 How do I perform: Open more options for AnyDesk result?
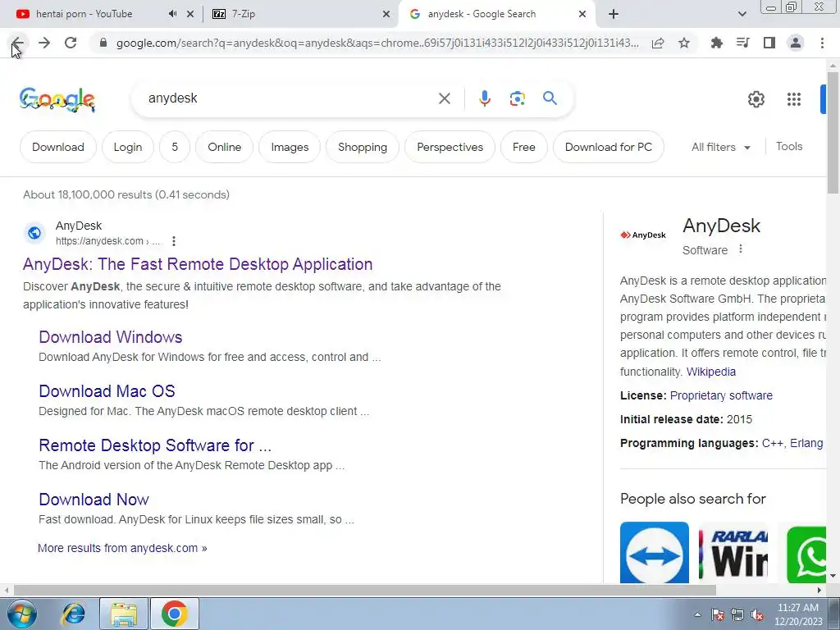(174, 241)
